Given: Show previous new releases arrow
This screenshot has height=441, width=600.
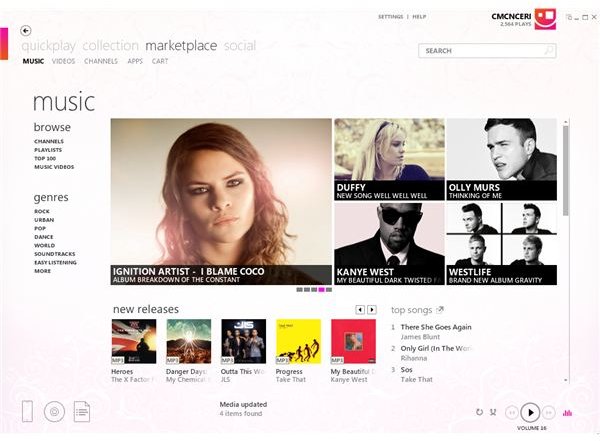Looking at the screenshot, I should (x=360, y=309).
